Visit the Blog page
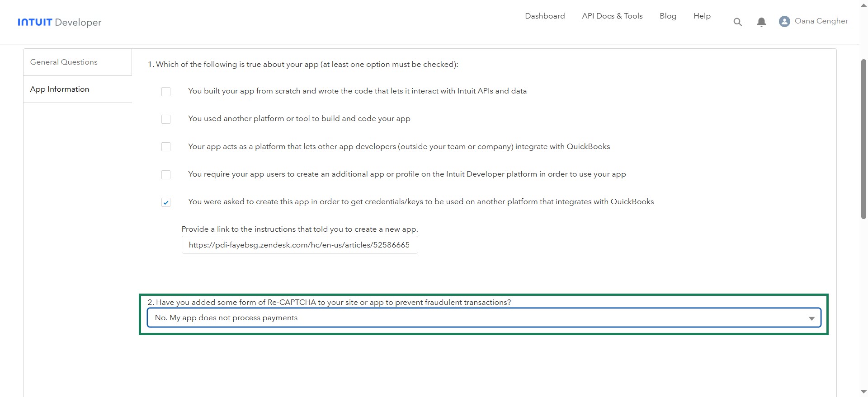Screen dimensions: 868x397 [x=668, y=16]
